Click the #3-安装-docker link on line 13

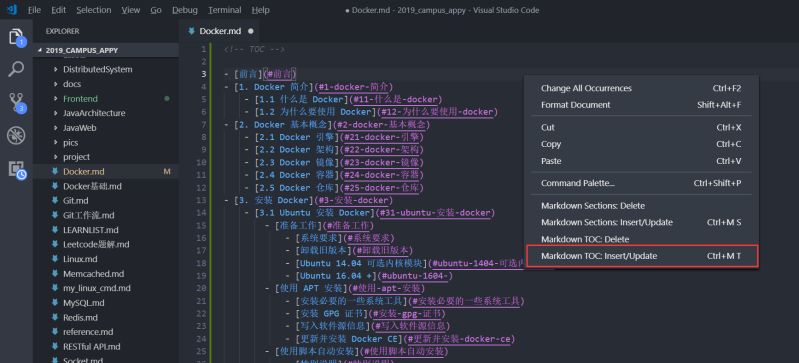(x=354, y=200)
